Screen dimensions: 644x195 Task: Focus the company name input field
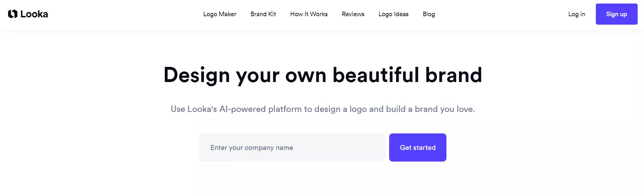[x=292, y=147]
